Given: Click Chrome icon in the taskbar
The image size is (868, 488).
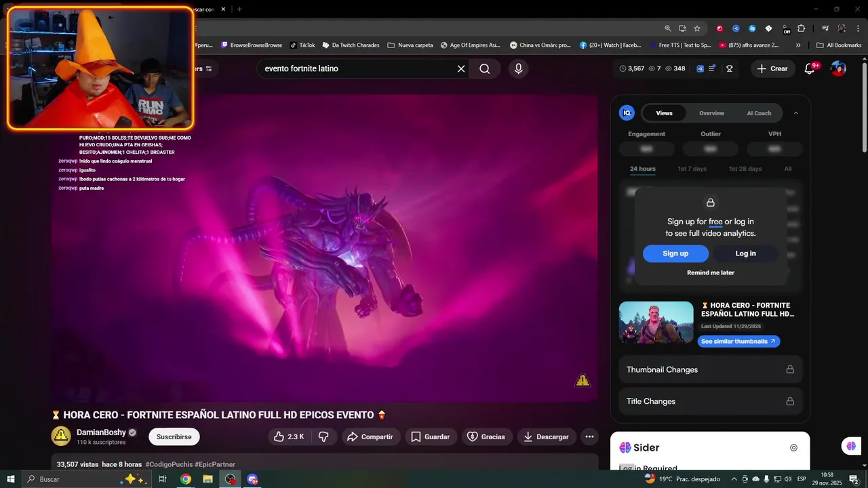Looking at the screenshot, I should [185, 479].
